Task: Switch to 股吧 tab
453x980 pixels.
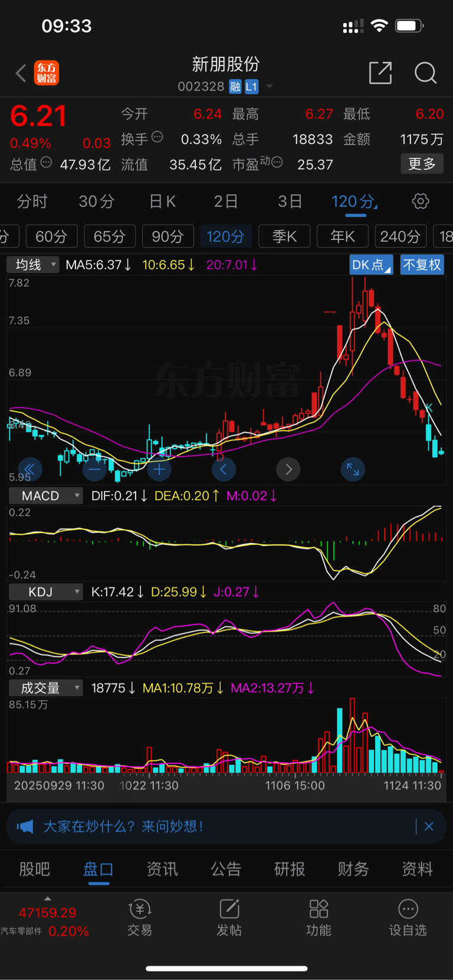Action: (34, 869)
